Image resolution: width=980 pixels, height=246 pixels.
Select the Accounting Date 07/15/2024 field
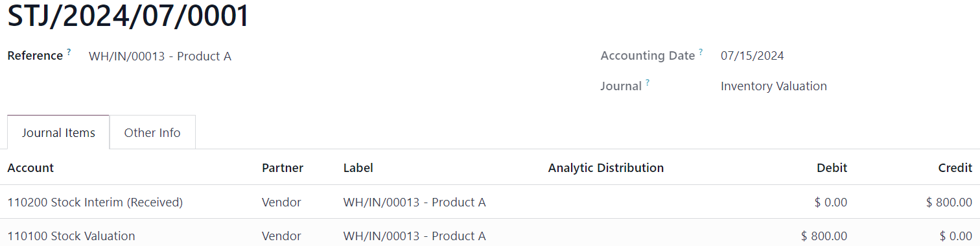click(752, 56)
